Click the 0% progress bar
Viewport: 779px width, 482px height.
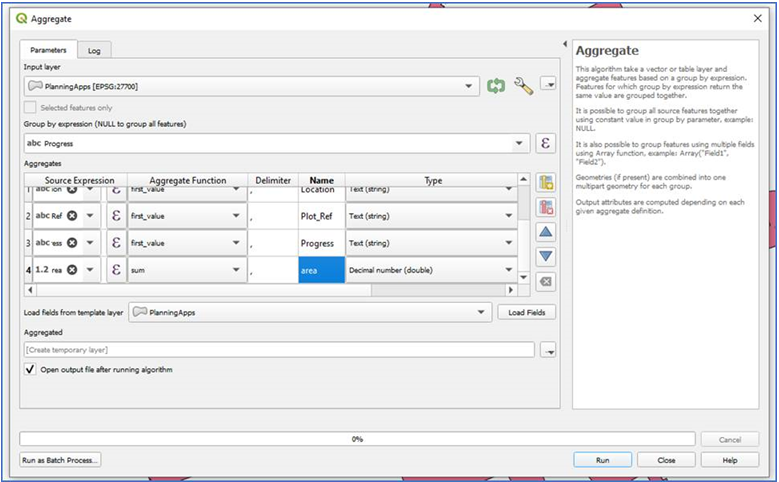(x=357, y=439)
